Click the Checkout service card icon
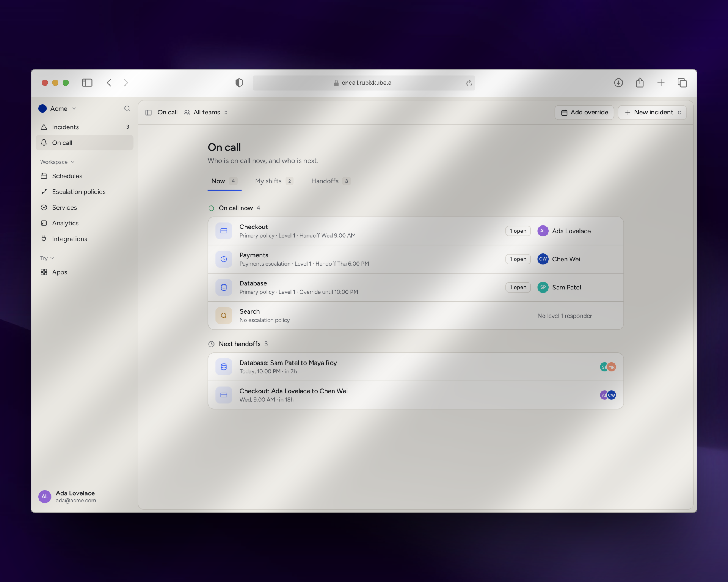The image size is (728, 582). tap(224, 231)
